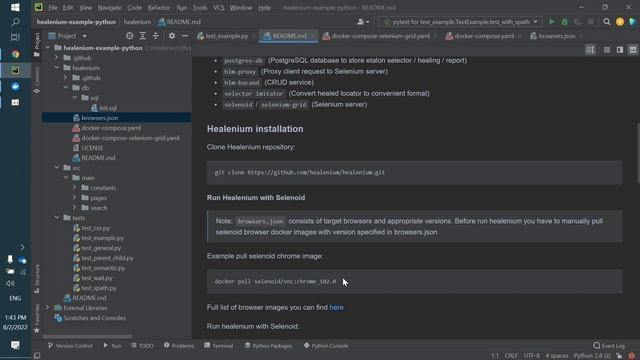Open Version Control tool window
640x360 pixels.
coord(70,346)
